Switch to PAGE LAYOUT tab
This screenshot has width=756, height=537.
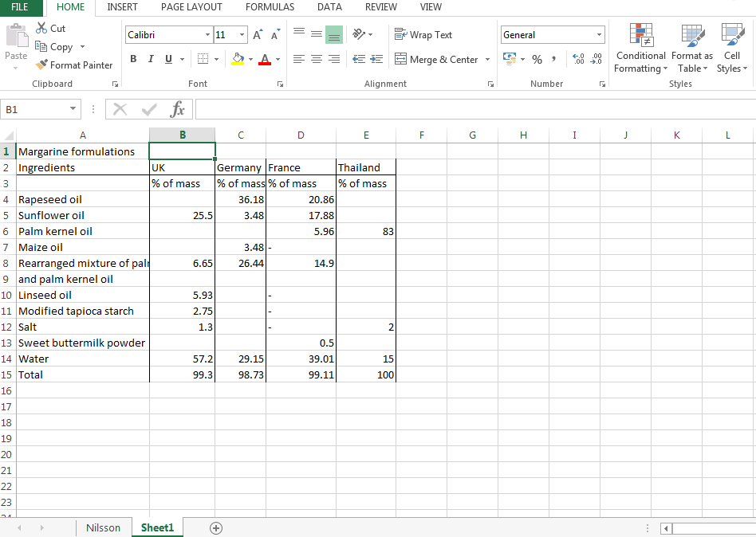tap(191, 7)
